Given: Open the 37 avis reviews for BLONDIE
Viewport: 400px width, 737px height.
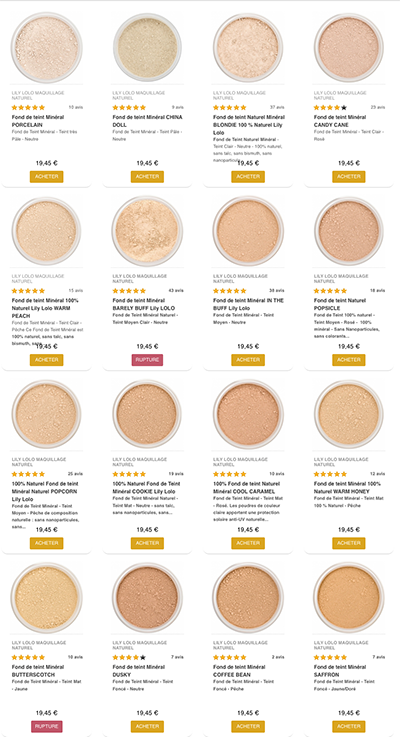Looking at the screenshot, I should [277, 107].
